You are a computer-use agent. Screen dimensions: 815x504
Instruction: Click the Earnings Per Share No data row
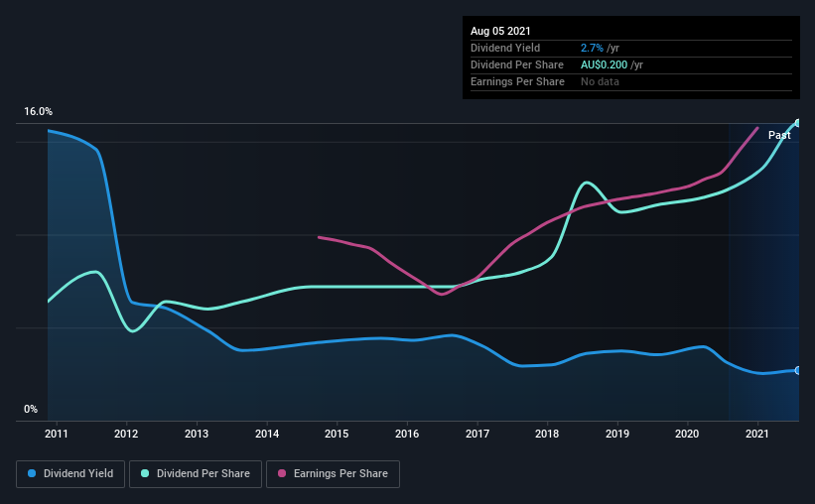(x=631, y=81)
